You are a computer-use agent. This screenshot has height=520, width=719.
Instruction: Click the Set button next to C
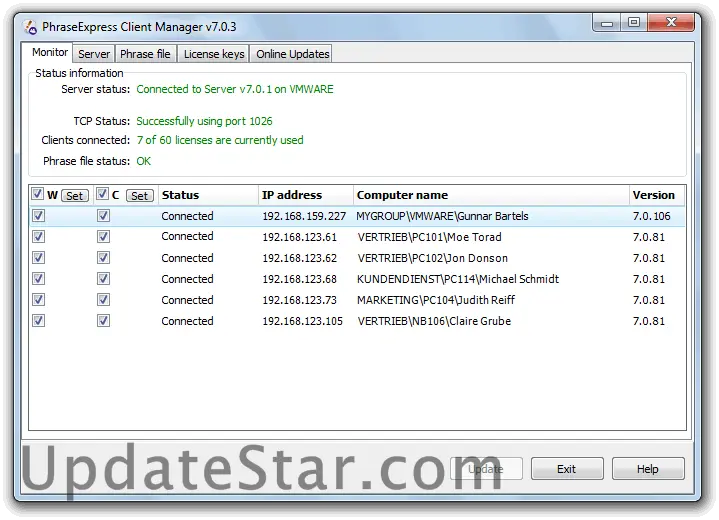(x=139, y=196)
